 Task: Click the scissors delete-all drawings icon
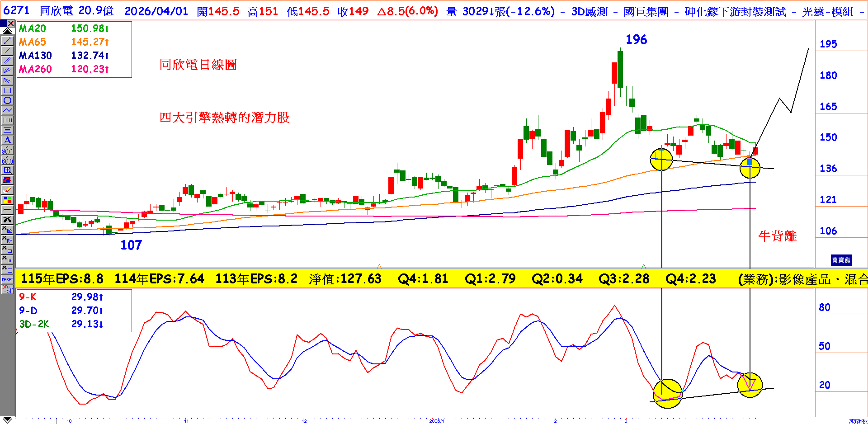[7, 220]
